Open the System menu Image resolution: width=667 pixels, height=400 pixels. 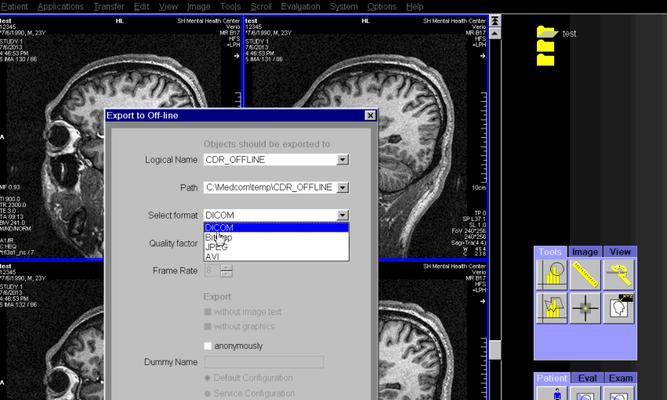[x=344, y=7]
